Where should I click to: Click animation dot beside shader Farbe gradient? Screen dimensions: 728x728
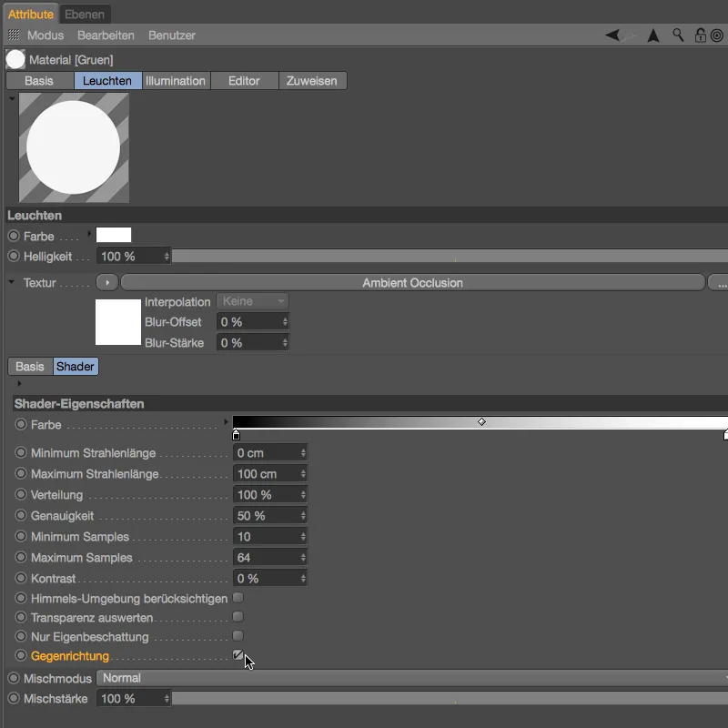pyautogui.click(x=21, y=424)
